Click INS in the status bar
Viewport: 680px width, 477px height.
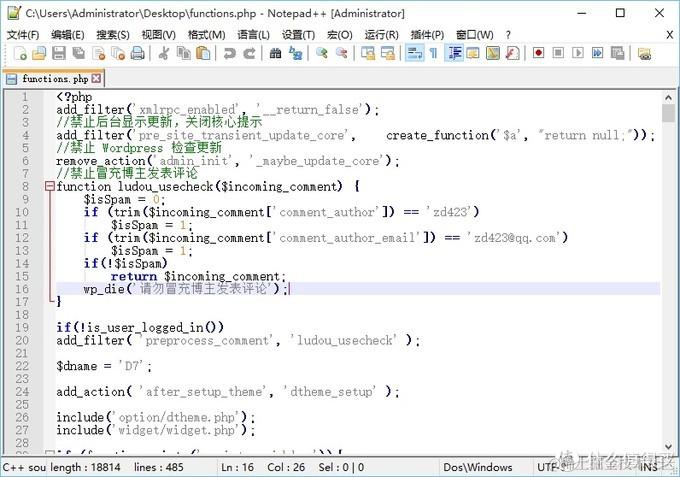click(649, 467)
